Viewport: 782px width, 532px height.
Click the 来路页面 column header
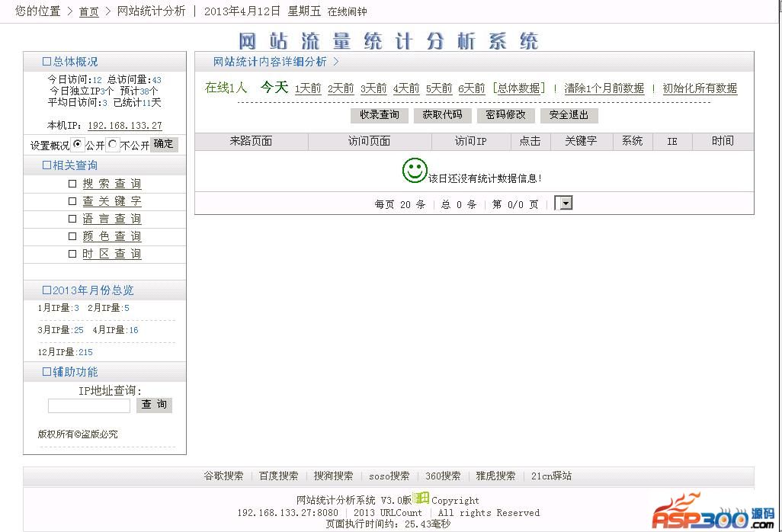(x=251, y=142)
